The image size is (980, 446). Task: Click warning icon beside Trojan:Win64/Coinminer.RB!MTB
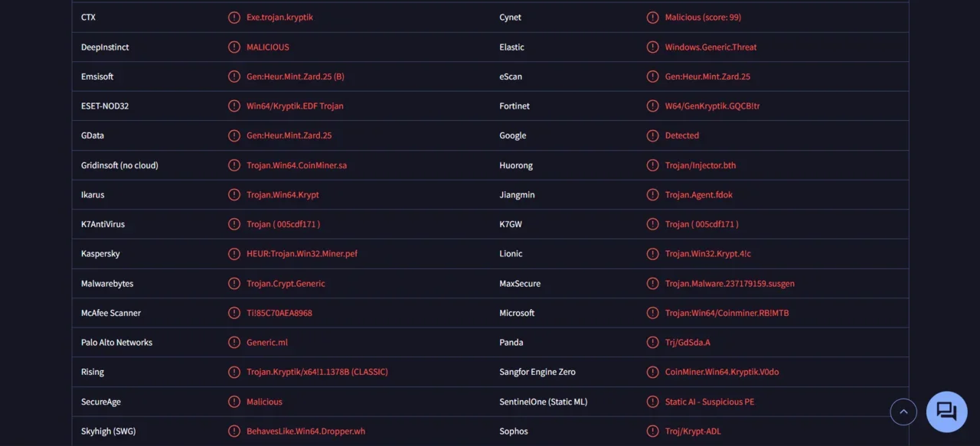652,313
